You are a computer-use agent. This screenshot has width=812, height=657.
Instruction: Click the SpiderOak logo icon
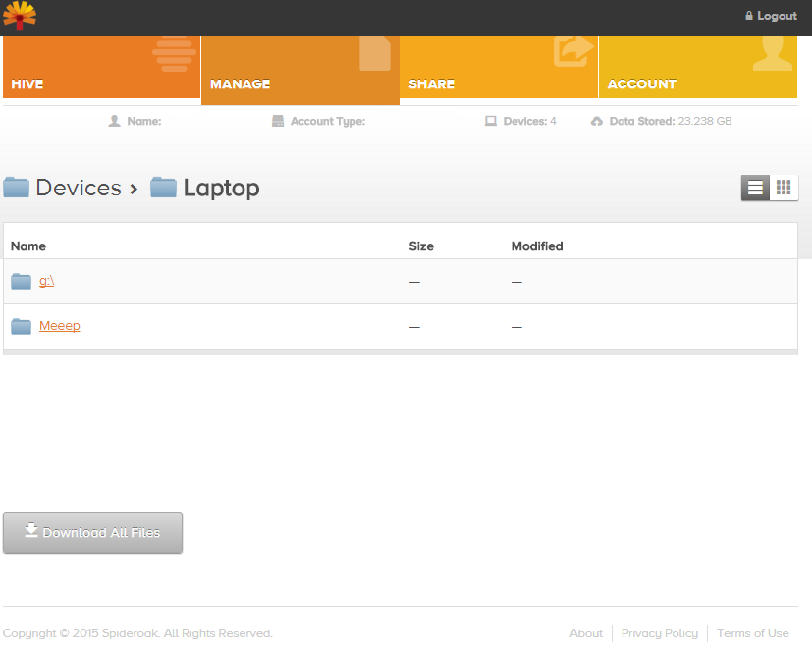coord(20,16)
